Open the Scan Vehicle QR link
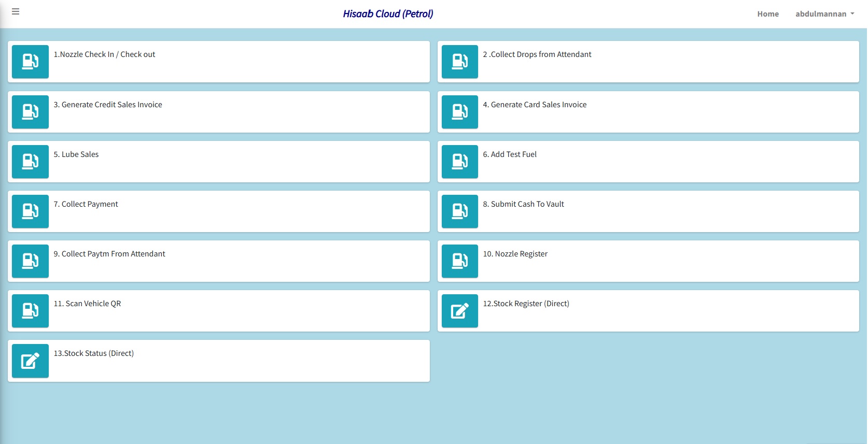This screenshot has width=868, height=444. click(x=87, y=304)
